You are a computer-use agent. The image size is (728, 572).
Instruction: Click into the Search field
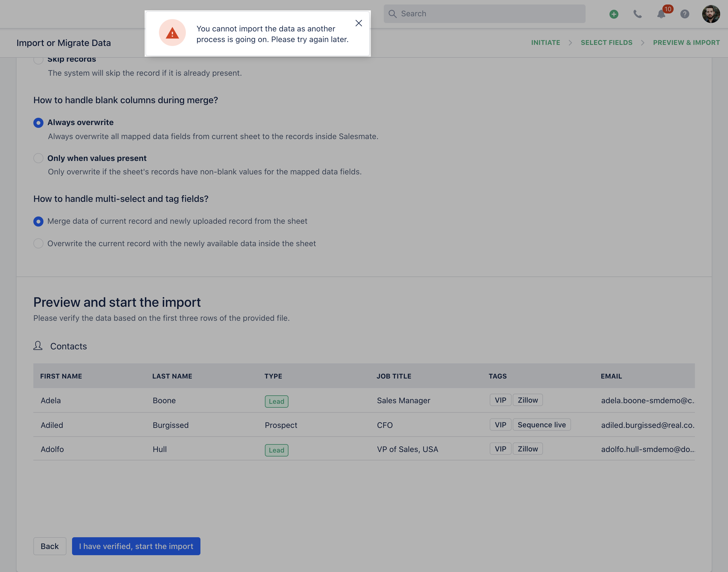pyautogui.click(x=485, y=14)
